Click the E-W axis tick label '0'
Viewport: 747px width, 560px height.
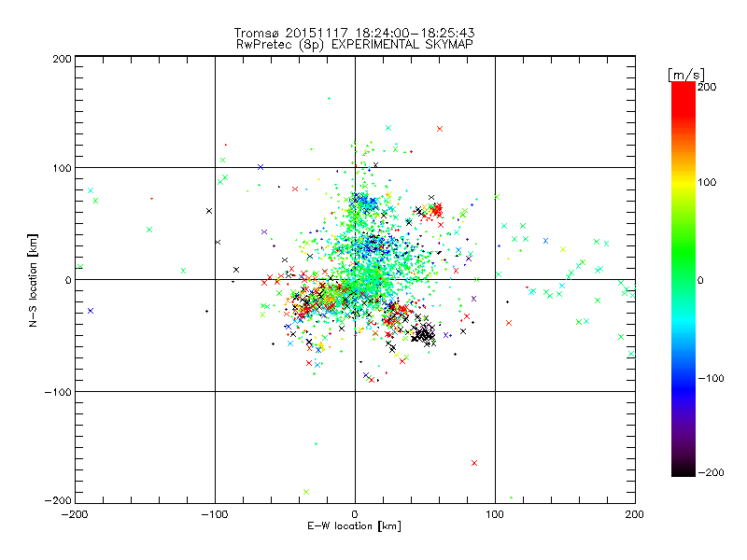pyautogui.click(x=355, y=514)
